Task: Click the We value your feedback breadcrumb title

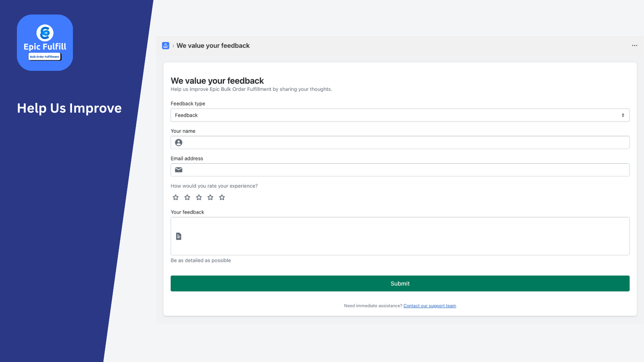Action: click(x=213, y=45)
